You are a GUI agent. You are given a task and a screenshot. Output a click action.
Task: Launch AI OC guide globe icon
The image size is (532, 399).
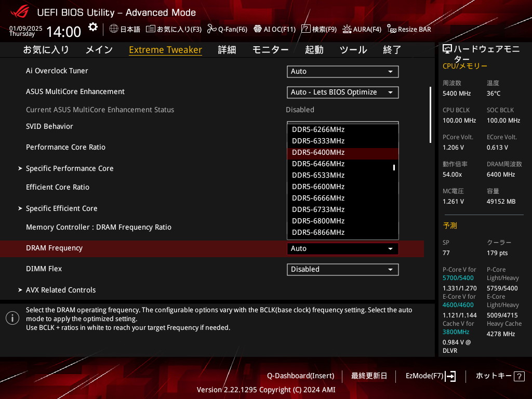(x=257, y=29)
